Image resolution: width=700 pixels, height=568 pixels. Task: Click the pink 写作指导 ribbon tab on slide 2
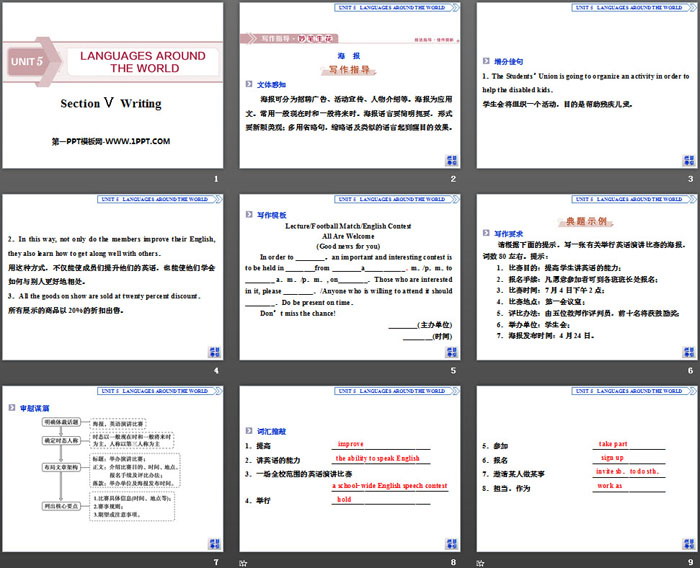(289, 38)
